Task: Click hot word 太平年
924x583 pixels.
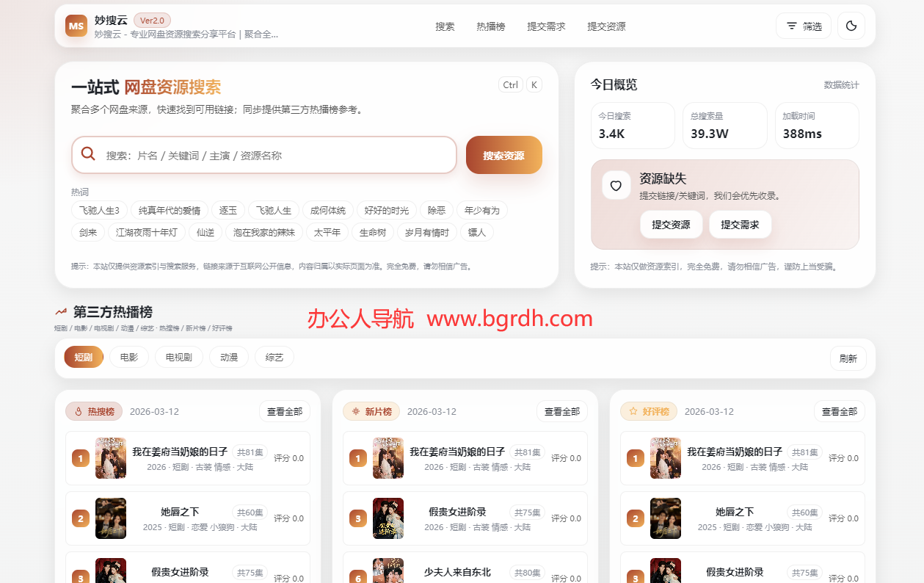Action: (327, 233)
